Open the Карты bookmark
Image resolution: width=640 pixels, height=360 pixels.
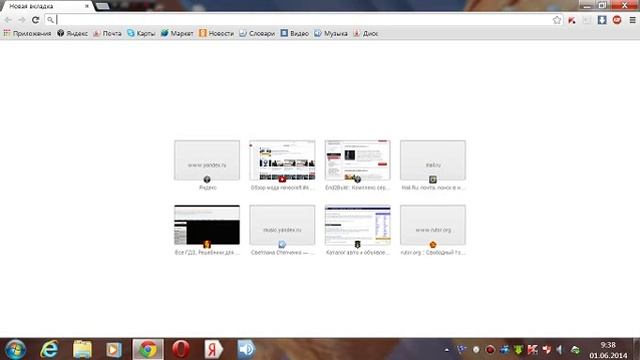[141, 33]
